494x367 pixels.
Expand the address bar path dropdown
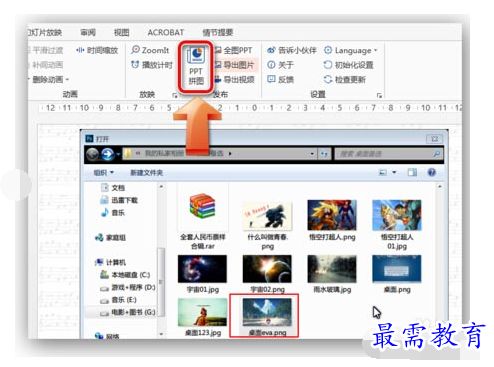312,154
